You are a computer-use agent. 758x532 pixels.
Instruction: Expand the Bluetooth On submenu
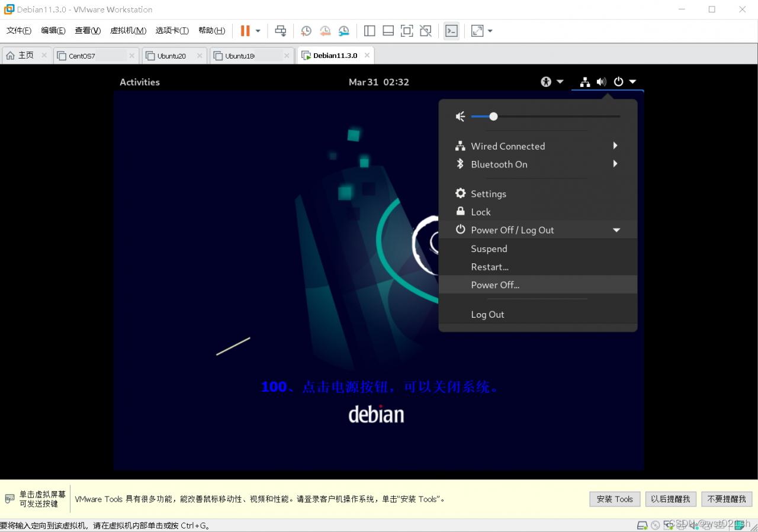point(615,164)
